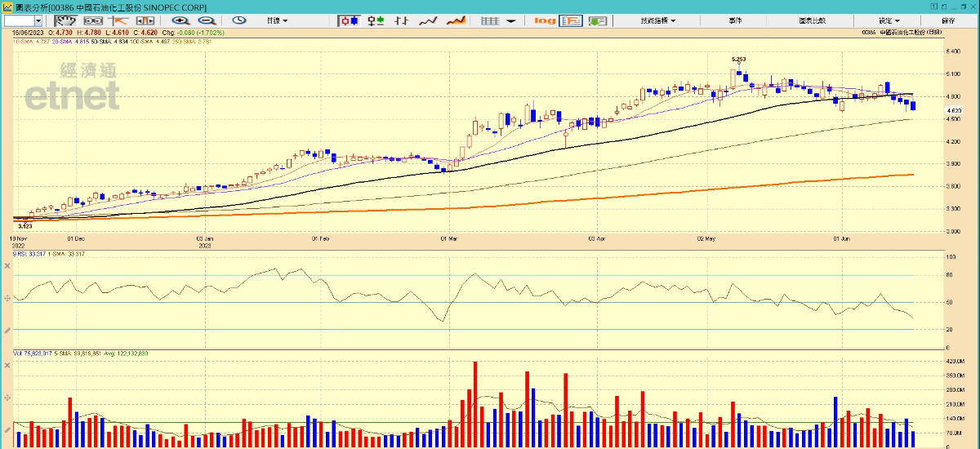Click the zoom in magnifier icon
This screenshot has height=449, width=980.
pyautogui.click(x=180, y=20)
